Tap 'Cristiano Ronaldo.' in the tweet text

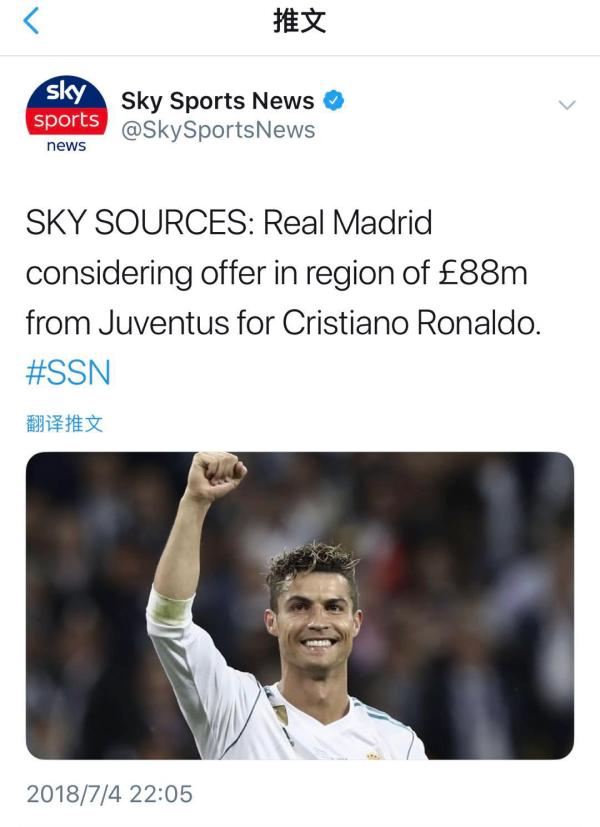click(412, 323)
